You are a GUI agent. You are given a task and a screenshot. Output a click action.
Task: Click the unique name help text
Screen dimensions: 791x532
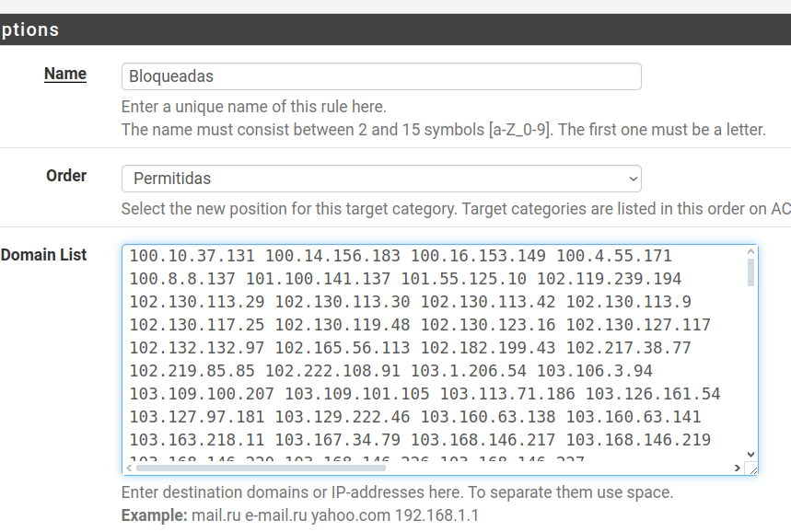pos(253,107)
